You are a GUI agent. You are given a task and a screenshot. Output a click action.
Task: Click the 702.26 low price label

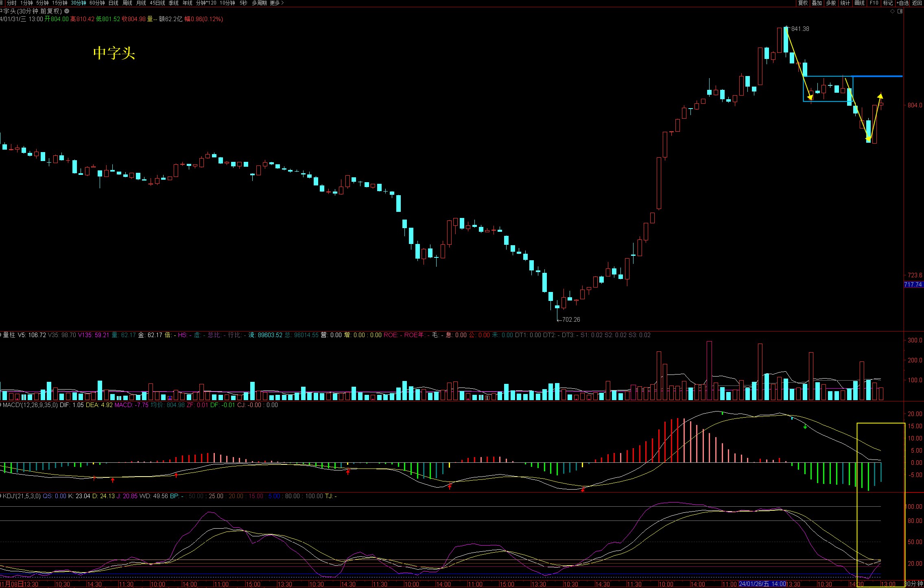pos(571,320)
